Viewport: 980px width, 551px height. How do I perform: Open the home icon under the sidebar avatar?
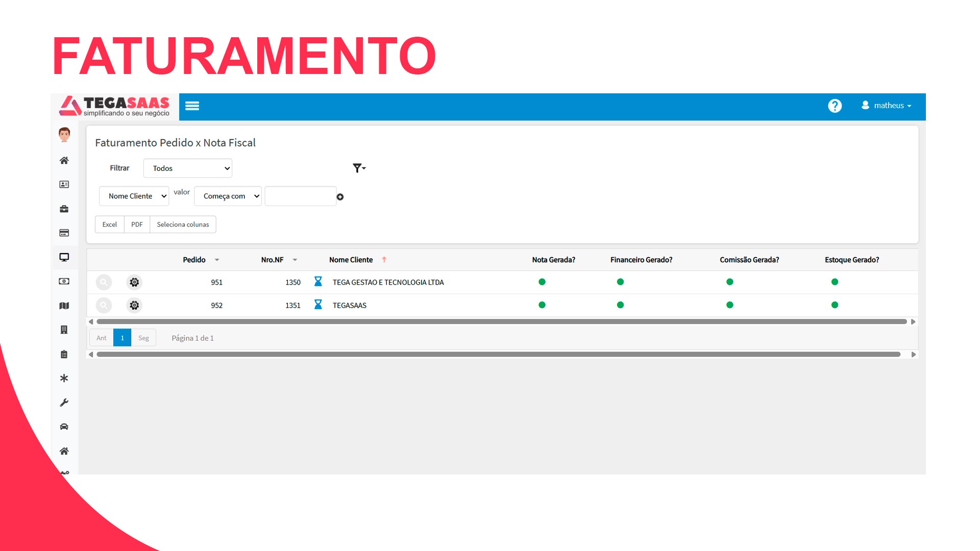(x=64, y=160)
